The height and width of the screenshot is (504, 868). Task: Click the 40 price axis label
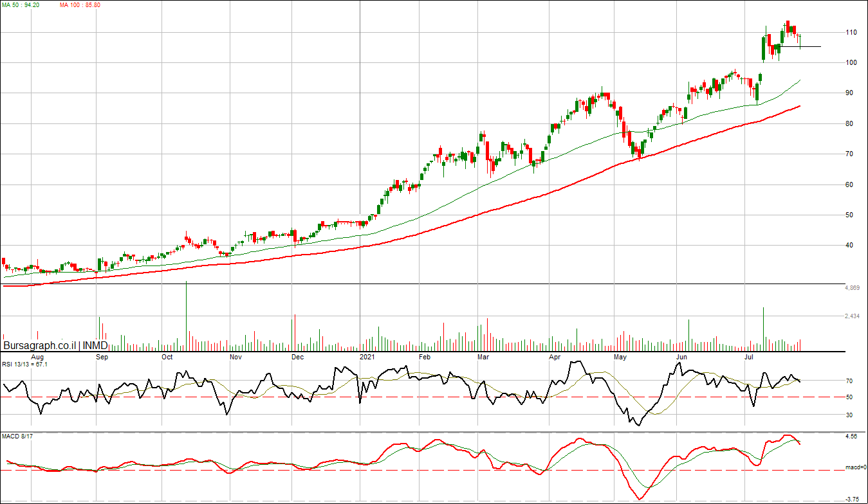point(849,245)
